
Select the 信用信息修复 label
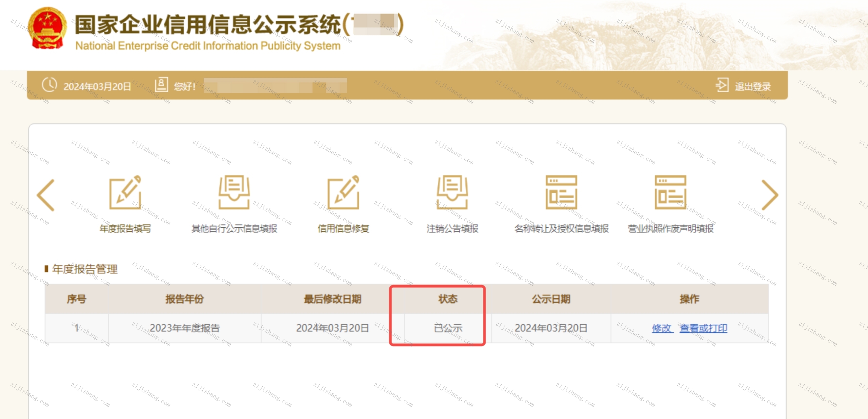[343, 229]
